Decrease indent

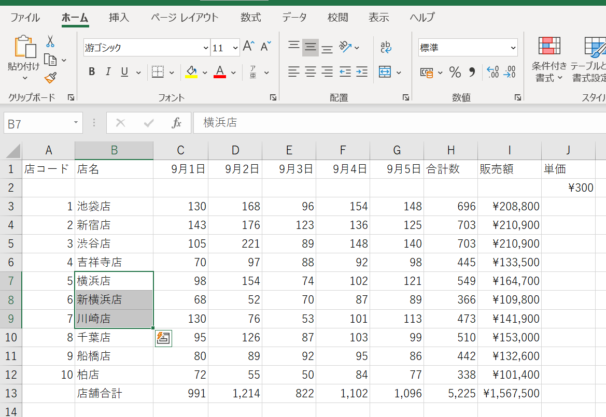coord(345,72)
